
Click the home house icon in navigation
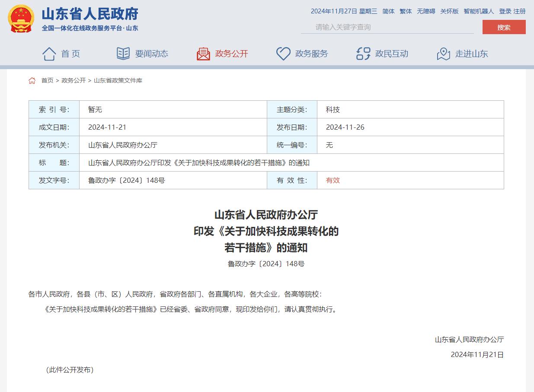(x=49, y=54)
